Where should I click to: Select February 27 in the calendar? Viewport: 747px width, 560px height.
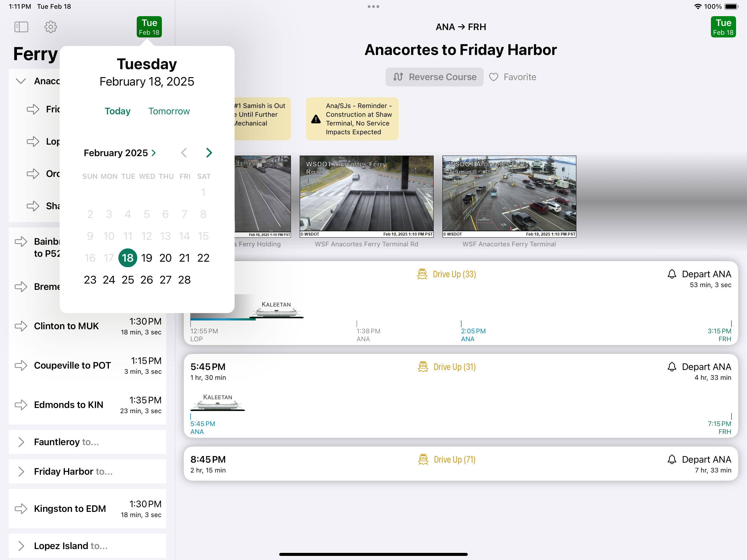[x=165, y=280]
